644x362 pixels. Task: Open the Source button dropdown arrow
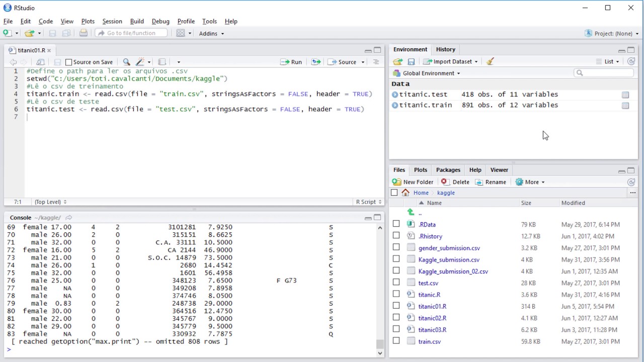363,62
